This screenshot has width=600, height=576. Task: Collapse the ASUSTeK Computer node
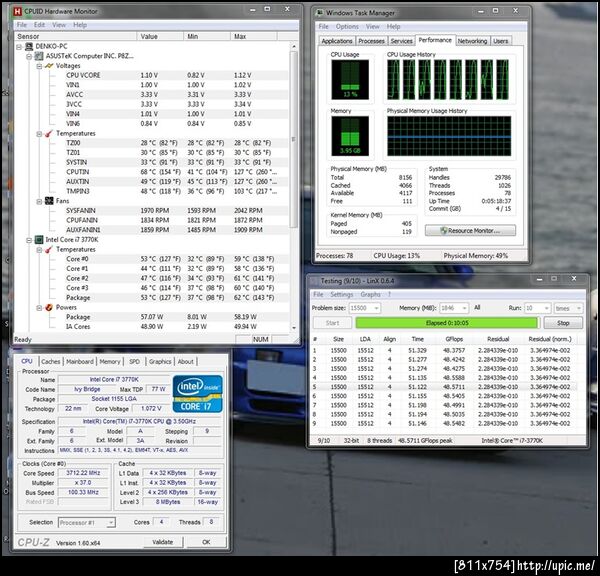point(29,57)
